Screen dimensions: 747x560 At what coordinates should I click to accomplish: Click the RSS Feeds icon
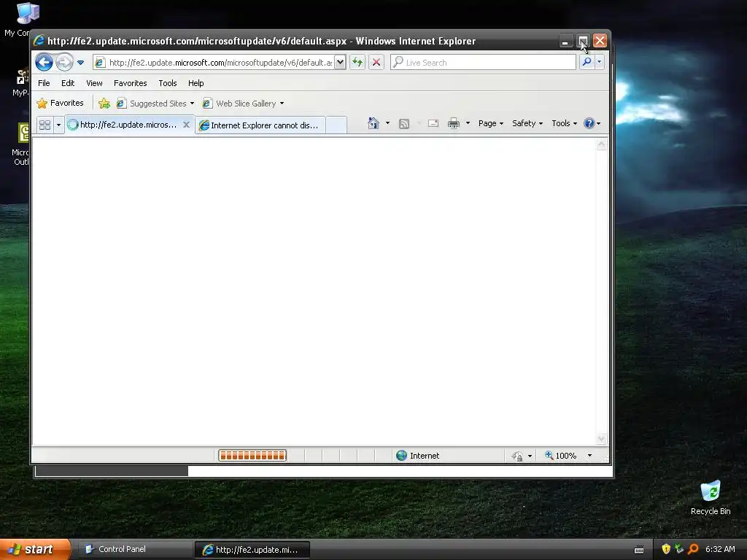[404, 124]
